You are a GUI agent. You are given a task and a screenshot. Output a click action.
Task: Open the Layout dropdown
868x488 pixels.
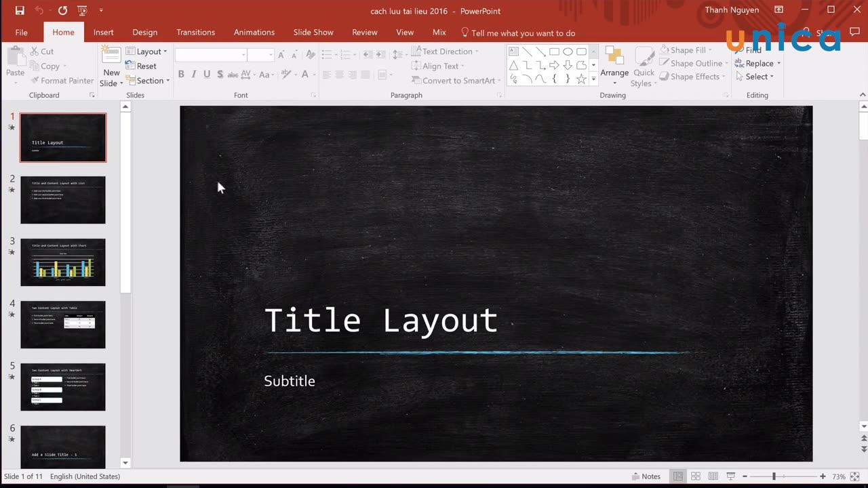click(146, 52)
